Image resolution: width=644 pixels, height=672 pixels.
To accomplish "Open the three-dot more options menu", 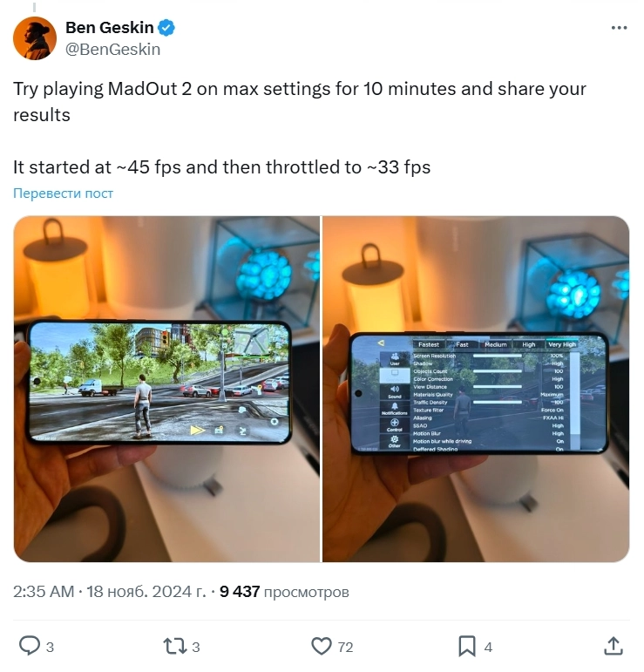I will tap(619, 28).
